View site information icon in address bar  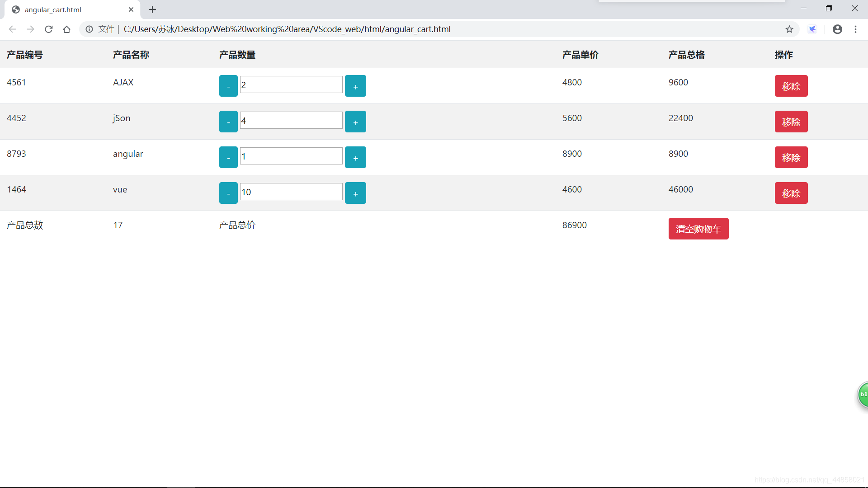pos(90,29)
